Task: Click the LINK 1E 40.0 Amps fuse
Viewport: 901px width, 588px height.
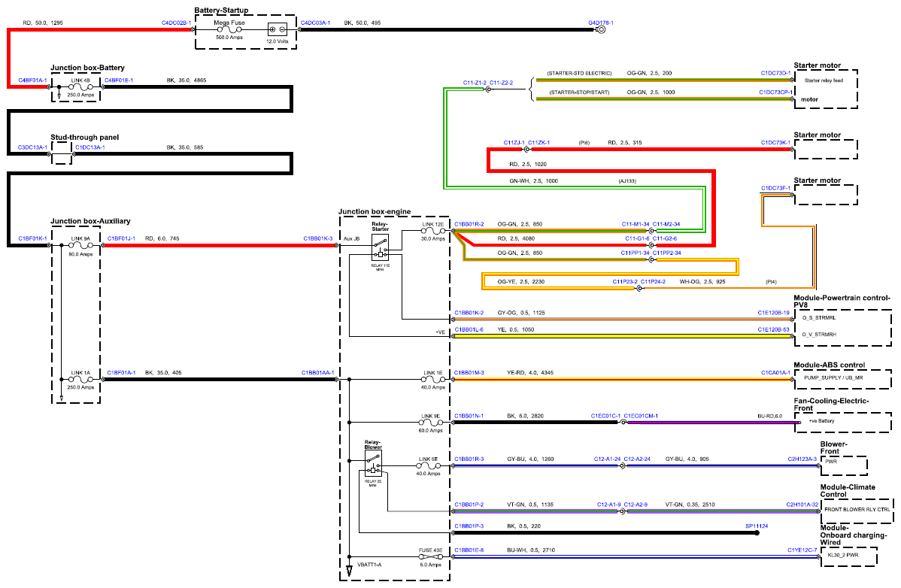Action: (432, 380)
